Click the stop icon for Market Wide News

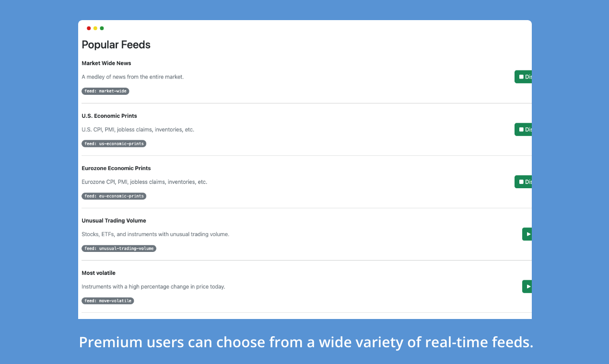[x=521, y=77]
